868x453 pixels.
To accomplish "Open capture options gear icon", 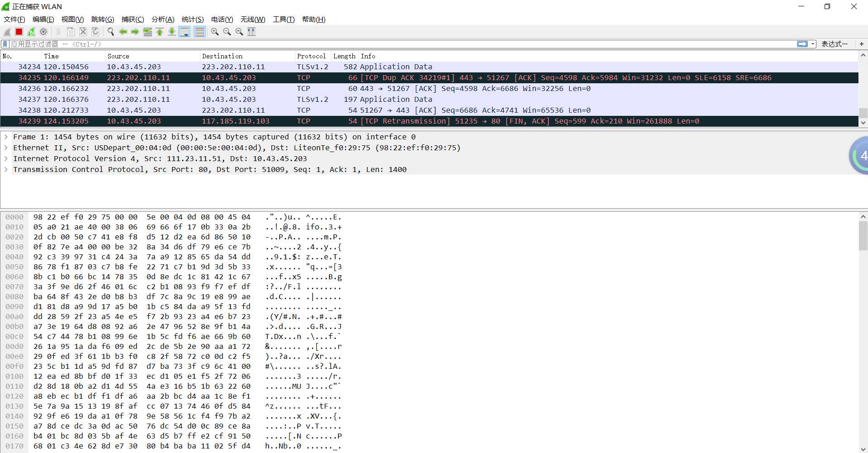I will pos(43,32).
